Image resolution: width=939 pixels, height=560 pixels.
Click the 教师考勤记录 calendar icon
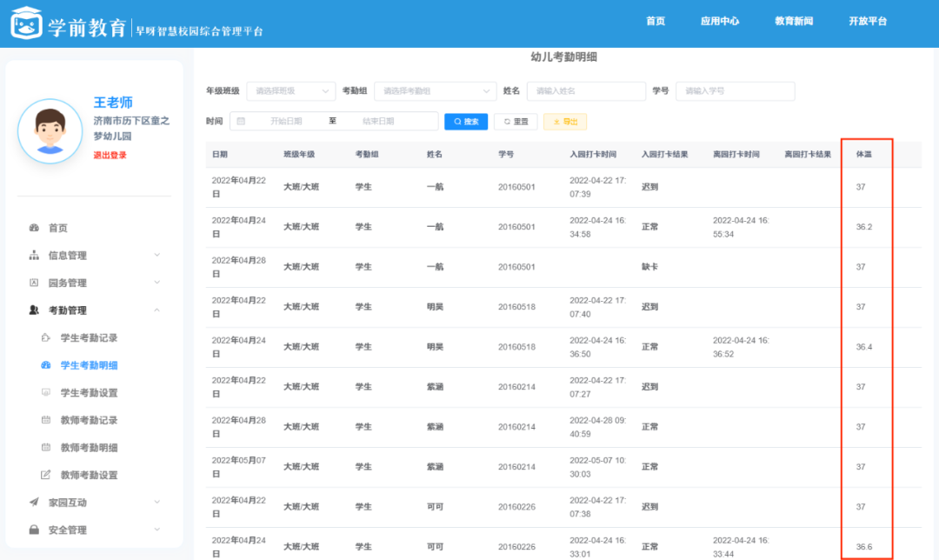click(45, 420)
